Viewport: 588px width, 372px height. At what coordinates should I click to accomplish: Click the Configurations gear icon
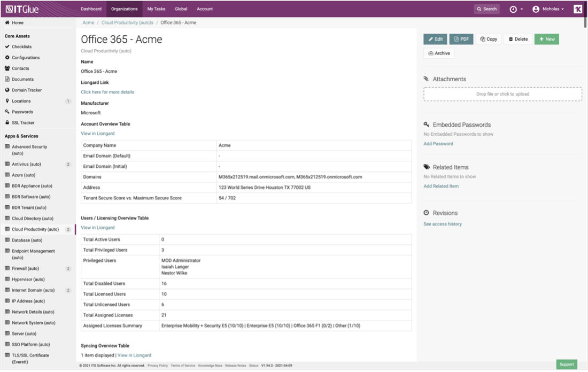tap(7, 57)
